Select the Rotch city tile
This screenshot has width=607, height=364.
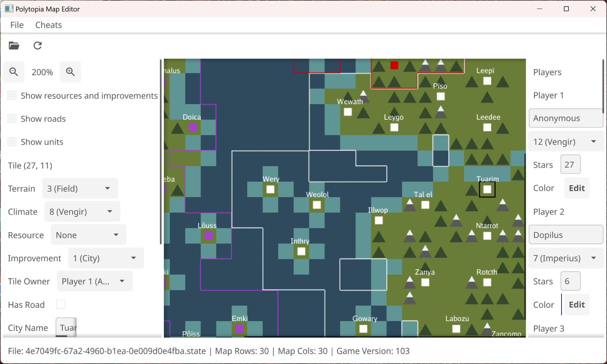[x=487, y=283]
